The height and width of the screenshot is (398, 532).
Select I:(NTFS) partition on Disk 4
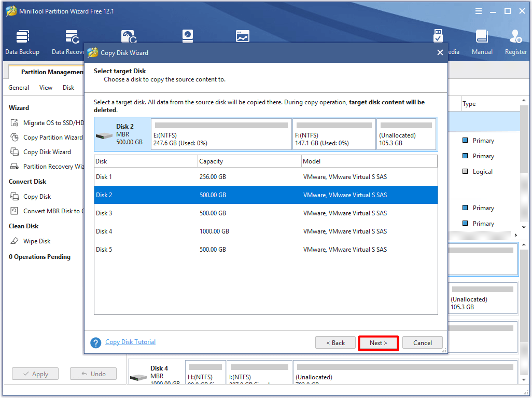pyautogui.click(x=259, y=372)
